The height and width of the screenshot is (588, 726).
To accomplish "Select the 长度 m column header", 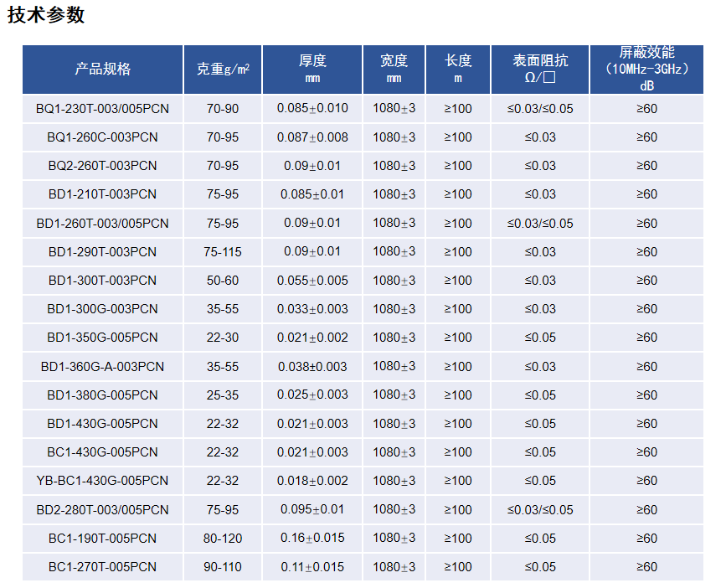I will 458,70.
